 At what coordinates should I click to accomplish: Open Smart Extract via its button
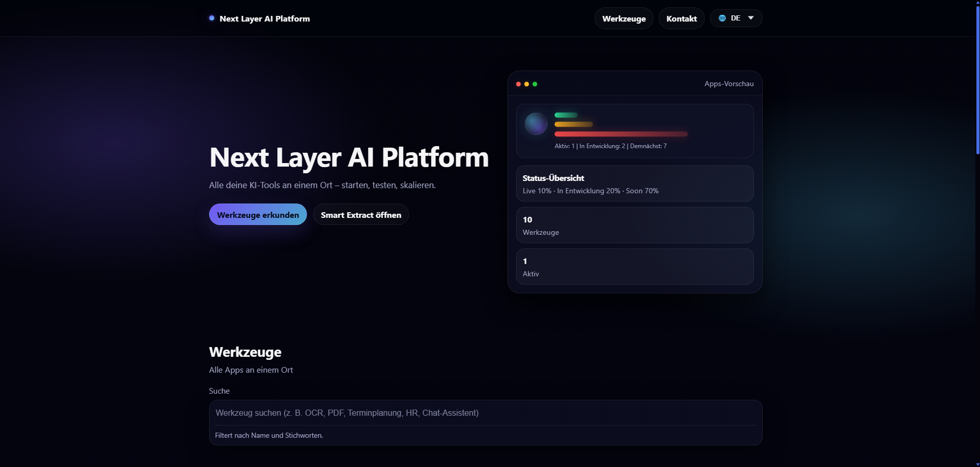pos(360,214)
